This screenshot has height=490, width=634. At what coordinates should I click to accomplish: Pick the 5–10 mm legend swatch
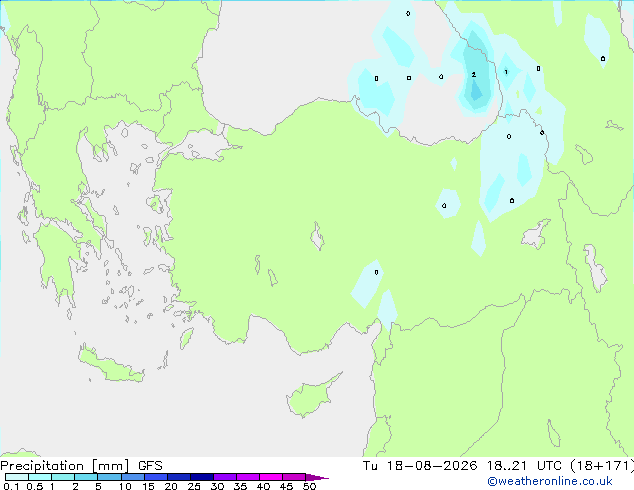(109, 477)
